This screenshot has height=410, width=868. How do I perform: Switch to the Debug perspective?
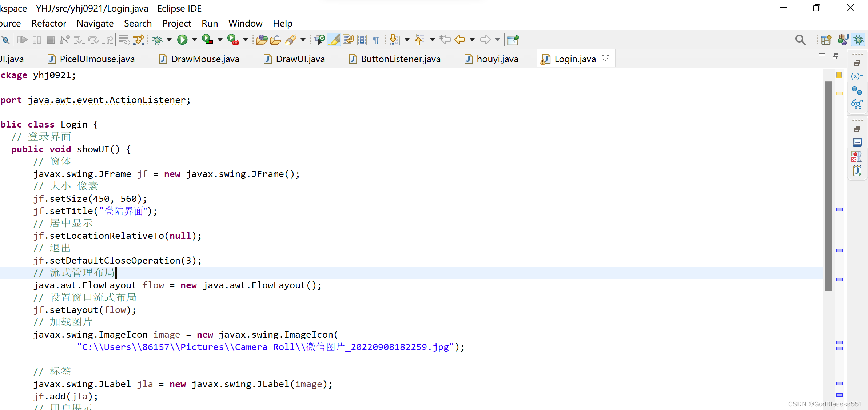pyautogui.click(x=859, y=40)
